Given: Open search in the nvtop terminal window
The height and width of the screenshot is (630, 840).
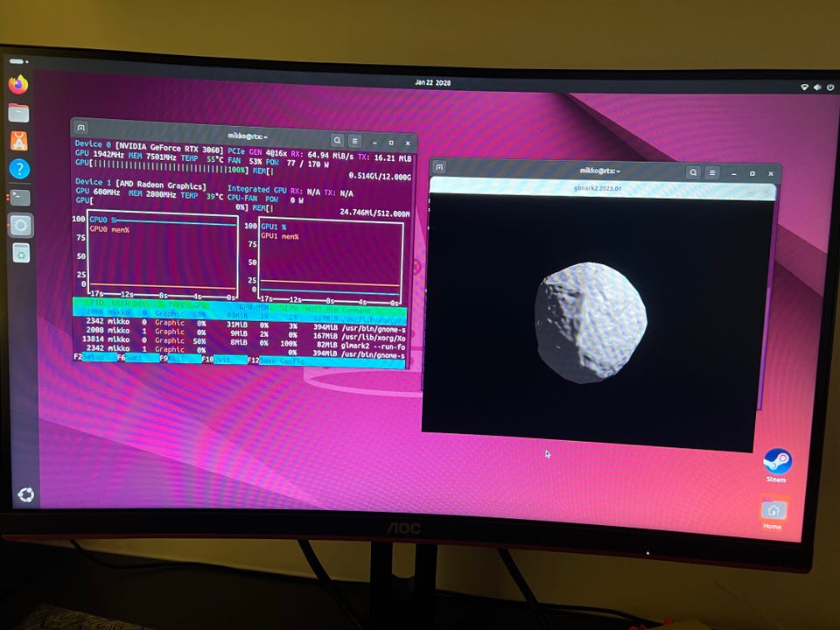Looking at the screenshot, I should tap(337, 141).
